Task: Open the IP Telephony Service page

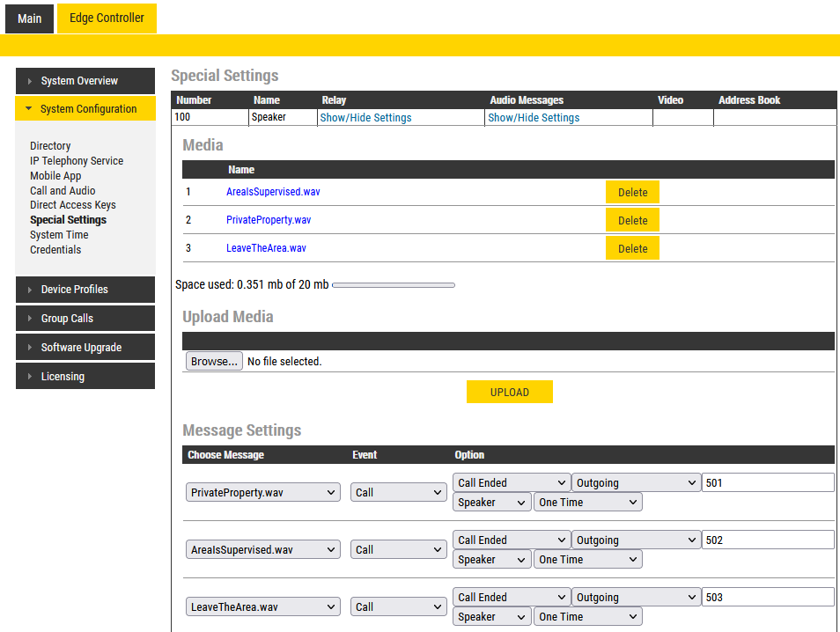Action: (77, 161)
